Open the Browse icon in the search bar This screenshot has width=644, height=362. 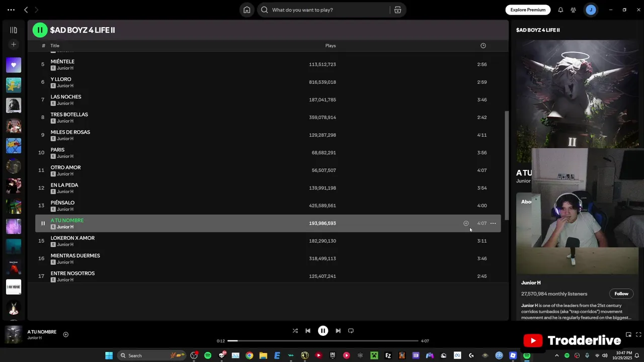pos(397,10)
